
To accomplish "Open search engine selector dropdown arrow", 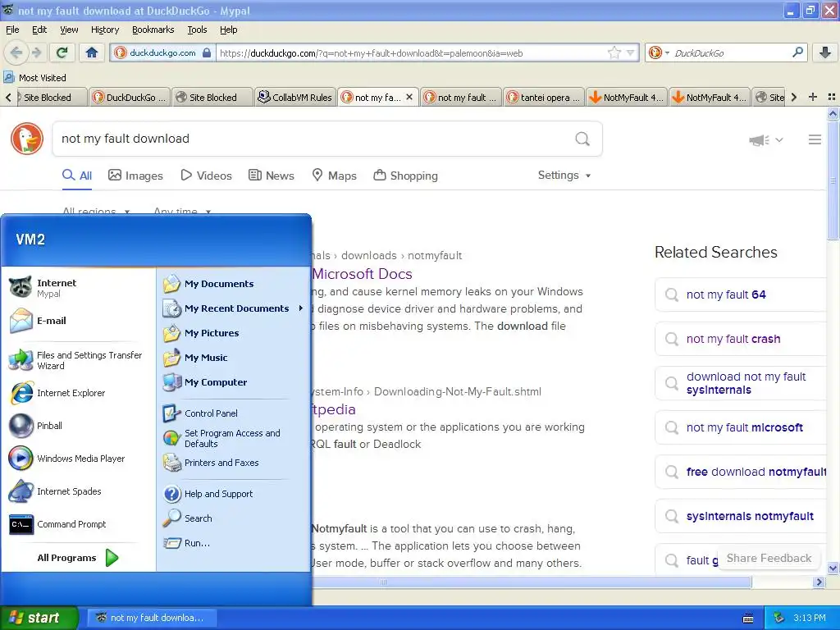I will click(x=667, y=52).
